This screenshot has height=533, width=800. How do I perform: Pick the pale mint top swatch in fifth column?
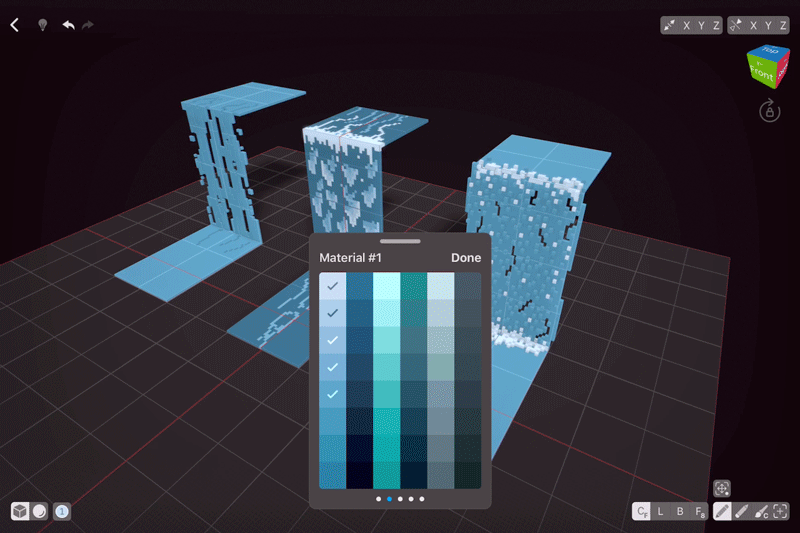pyautogui.click(x=441, y=286)
